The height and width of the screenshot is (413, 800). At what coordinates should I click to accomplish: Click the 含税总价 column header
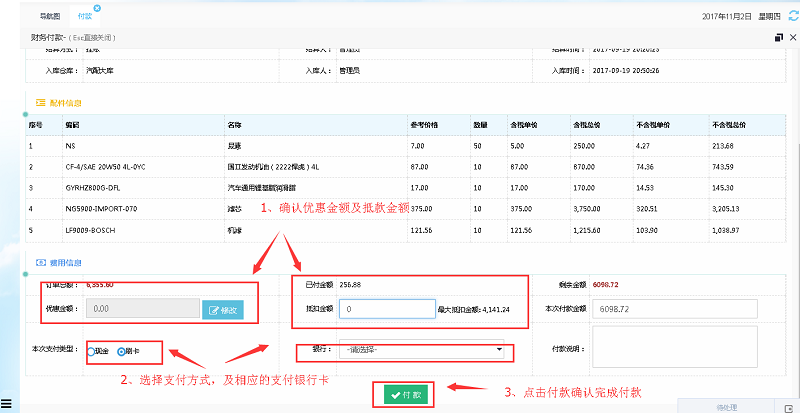tap(587, 125)
